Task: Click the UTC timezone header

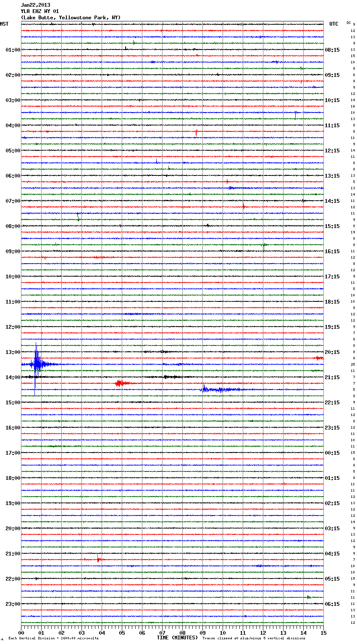Action: pyautogui.click(x=333, y=24)
